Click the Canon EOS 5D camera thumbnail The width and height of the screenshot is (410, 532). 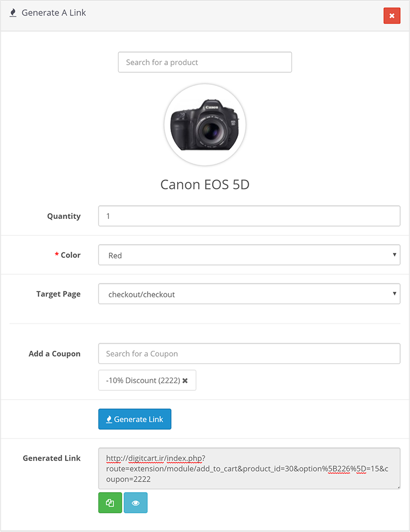click(x=205, y=125)
